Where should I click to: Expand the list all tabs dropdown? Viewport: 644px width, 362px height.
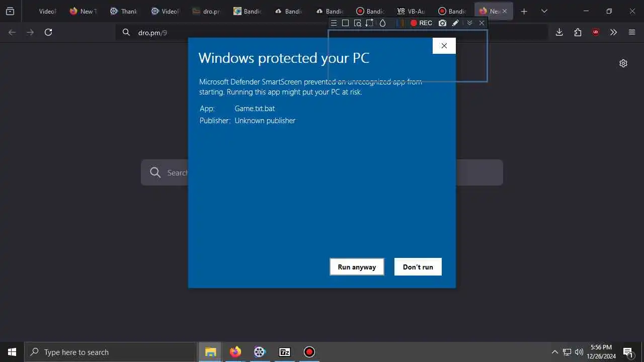pyautogui.click(x=544, y=11)
